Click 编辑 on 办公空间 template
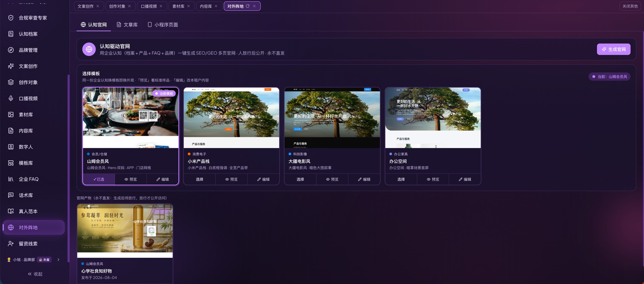 click(x=465, y=179)
